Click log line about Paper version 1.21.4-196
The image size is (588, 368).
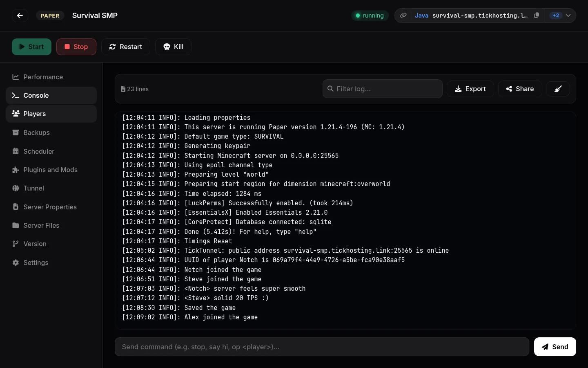[x=263, y=127]
